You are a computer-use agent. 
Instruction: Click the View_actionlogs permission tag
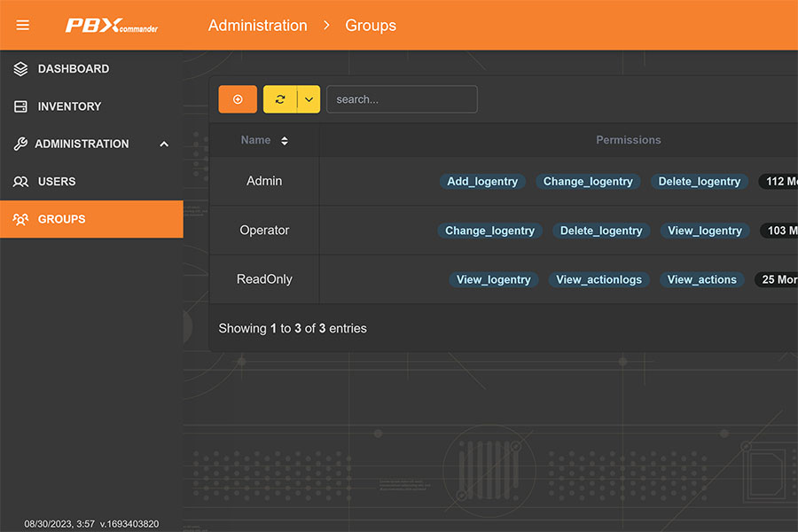[x=598, y=279]
